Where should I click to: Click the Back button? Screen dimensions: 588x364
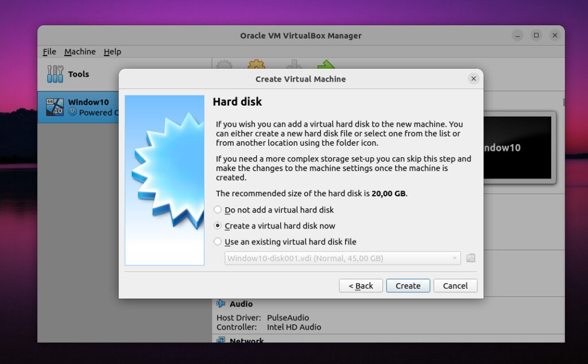click(361, 285)
